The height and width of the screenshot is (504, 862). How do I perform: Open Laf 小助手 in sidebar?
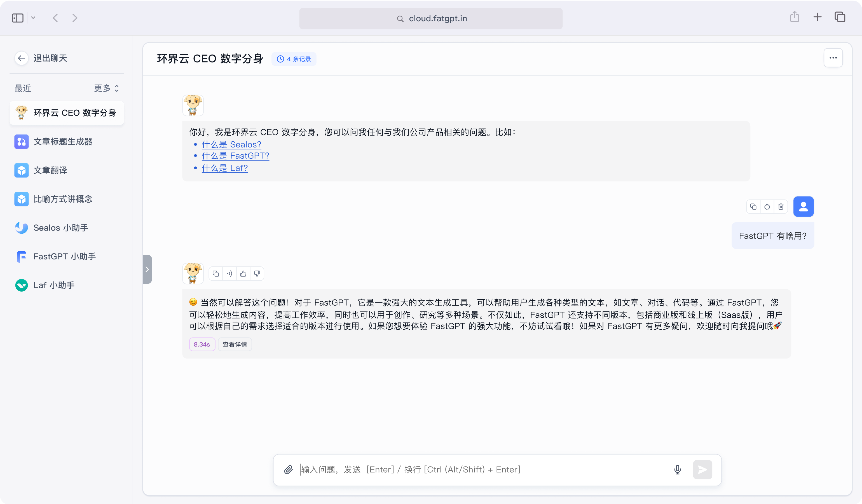(x=67, y=285)
